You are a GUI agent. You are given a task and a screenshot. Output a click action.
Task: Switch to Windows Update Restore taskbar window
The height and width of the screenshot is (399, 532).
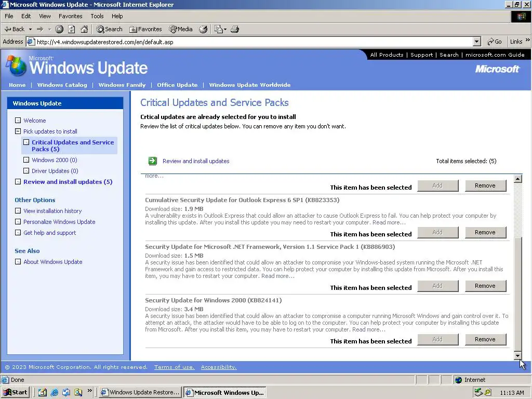pos(140,392)
